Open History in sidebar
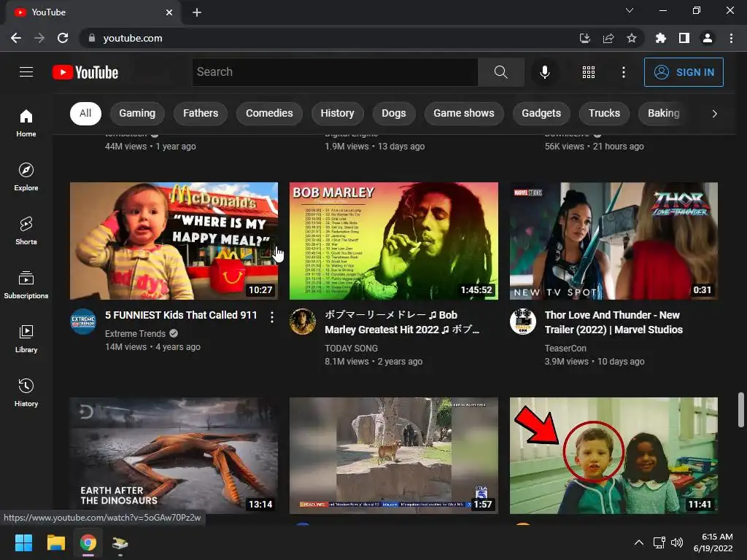 point(26,392)
